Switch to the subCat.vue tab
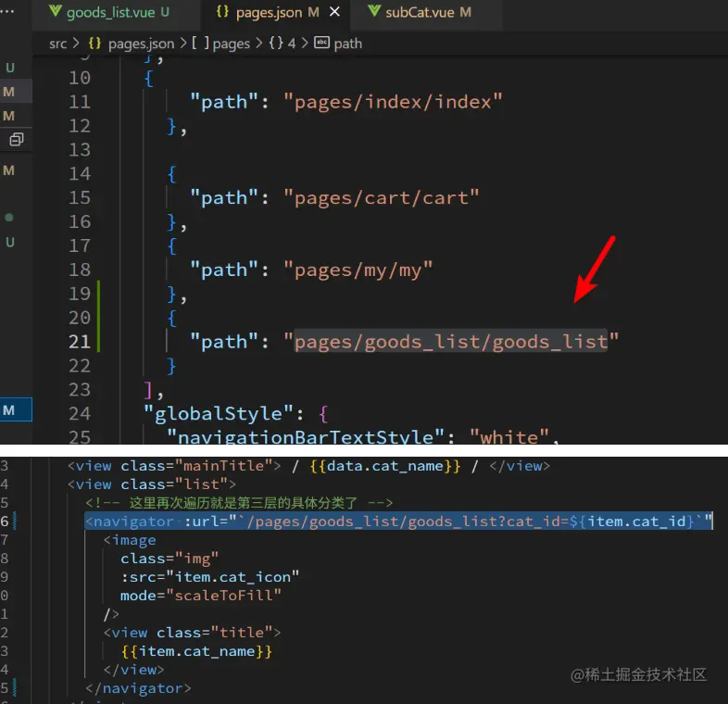This screenshot has height=704, width=728. tap(420, 12)
